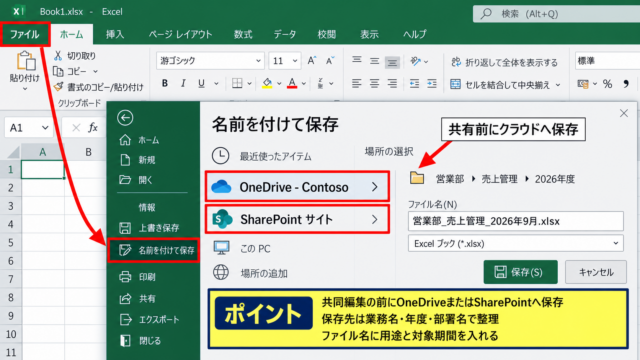Align text left icon
The image size is (640, 360).
click(x=357, y=84)
